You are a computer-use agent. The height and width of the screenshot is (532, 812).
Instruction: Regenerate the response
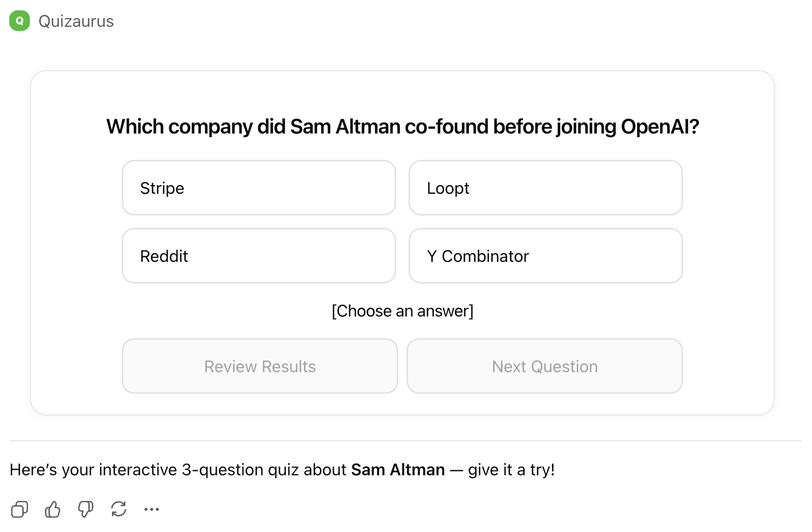coord(118,509)
